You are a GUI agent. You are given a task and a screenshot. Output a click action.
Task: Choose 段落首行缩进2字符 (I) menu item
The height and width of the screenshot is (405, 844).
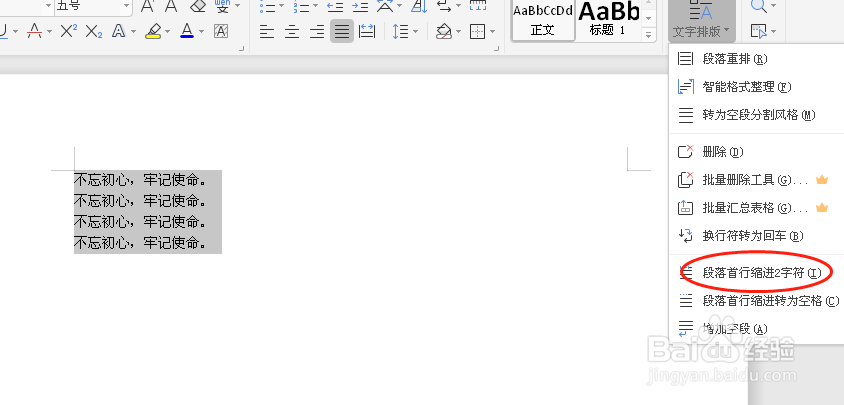(756, 273)
